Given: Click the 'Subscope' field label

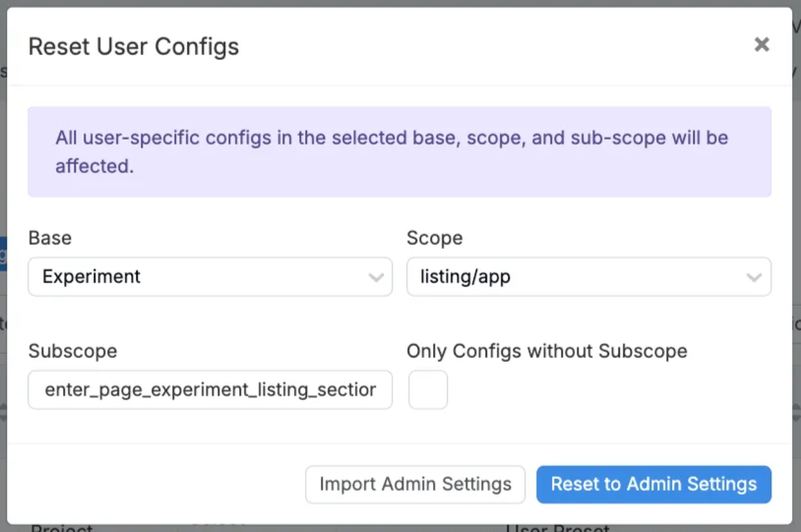Looking at the screenshot, I should coord(73,351).
